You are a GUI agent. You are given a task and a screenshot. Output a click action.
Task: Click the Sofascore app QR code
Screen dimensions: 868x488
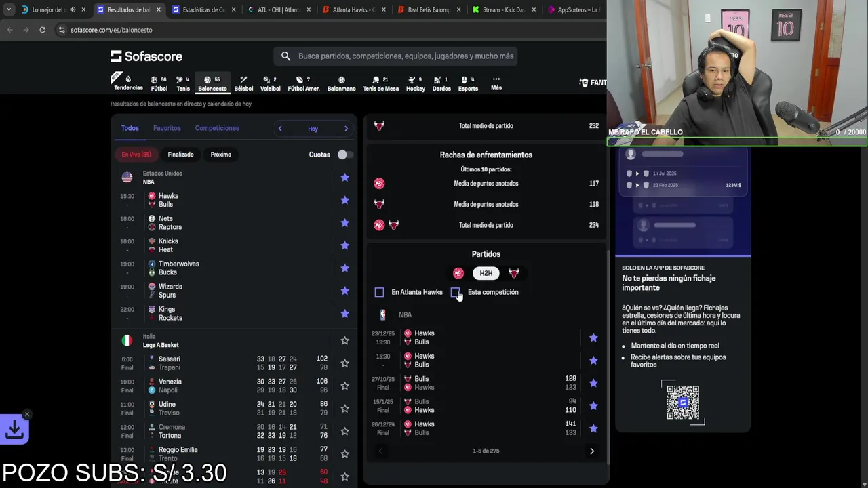click(x=683, y=403)
